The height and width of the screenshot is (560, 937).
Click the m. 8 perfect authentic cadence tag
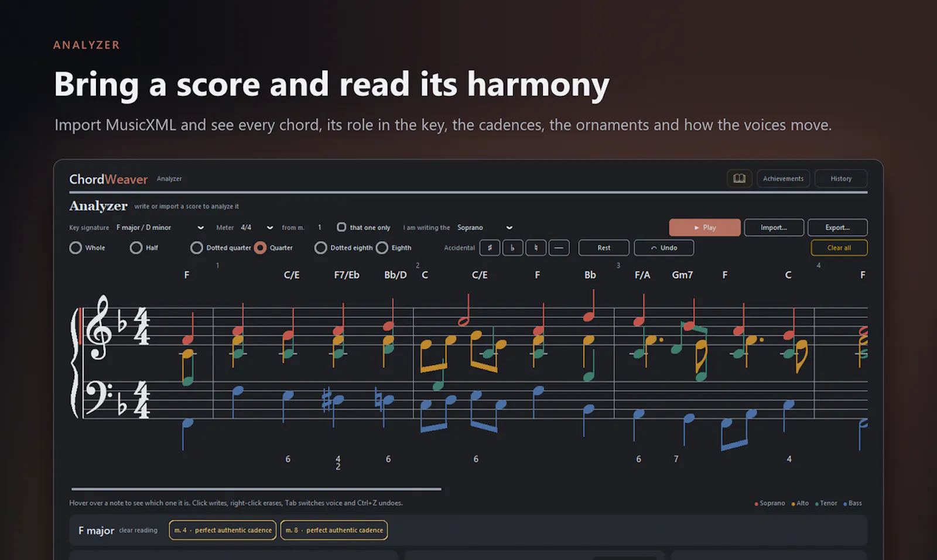tap(334, 530)
